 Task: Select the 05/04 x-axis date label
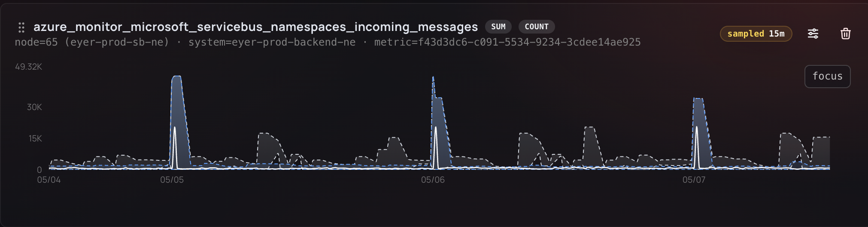49,180
